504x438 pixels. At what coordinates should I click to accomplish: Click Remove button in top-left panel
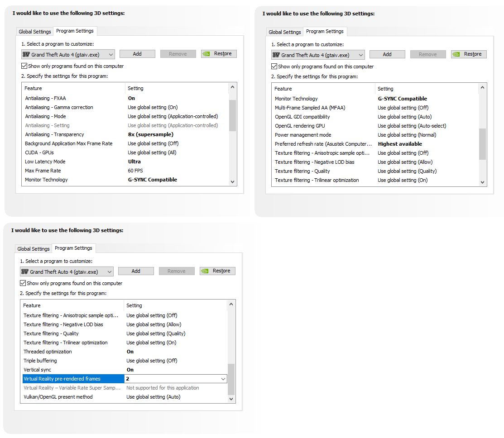178,54
